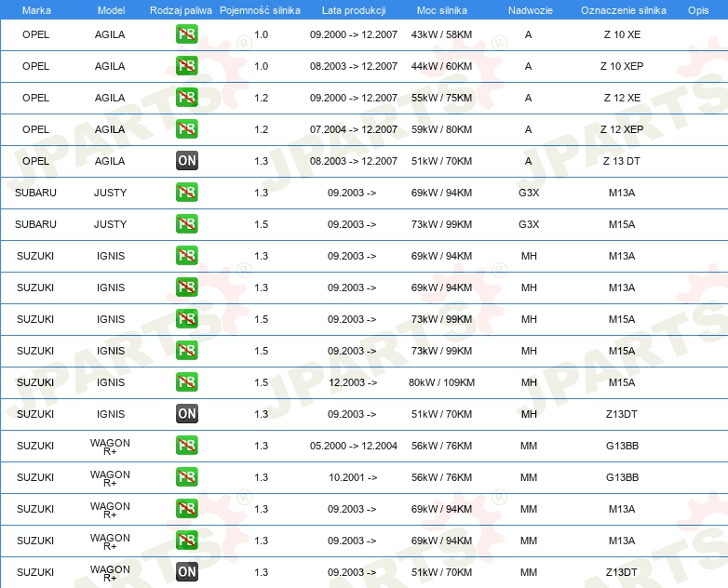This screenshot has height=588, width=728.
Task: Click the Lata produkcji column header
Action: (354, 10)
